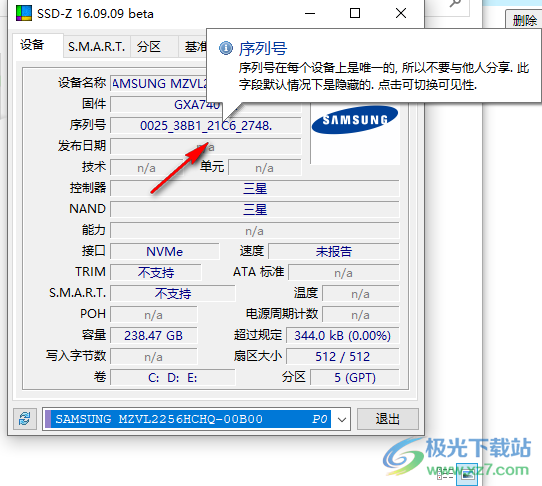Click the refresh devices icon button
The width and height of the screenshot is (542, 486).
[25, 419]
